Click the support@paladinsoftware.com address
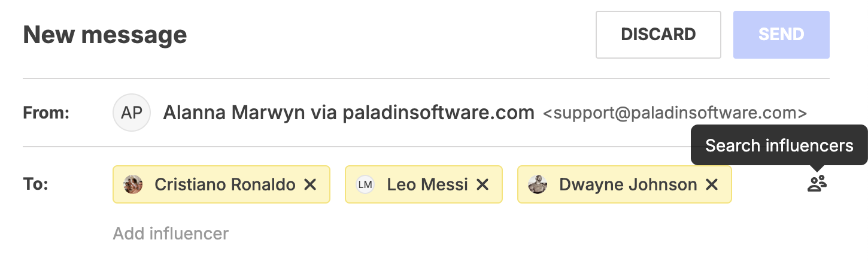 [675, 113]
